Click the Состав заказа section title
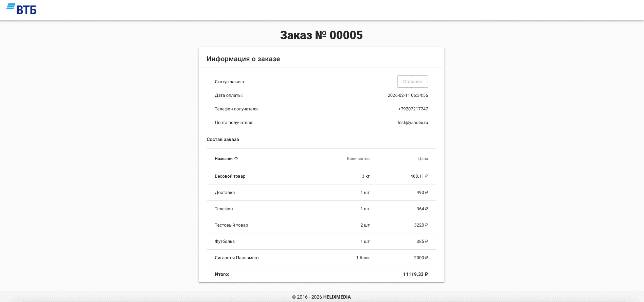Screen dimensions: 644x302 [x=222, y=139]
